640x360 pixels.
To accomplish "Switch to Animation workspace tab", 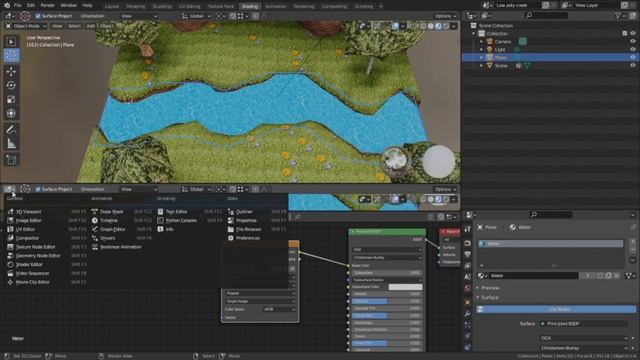I will point(276,7).
